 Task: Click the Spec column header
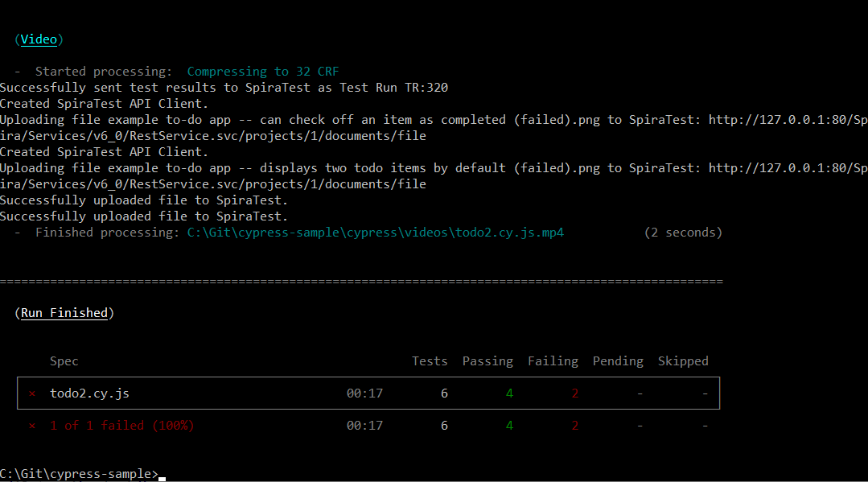[x=64, y=361]
